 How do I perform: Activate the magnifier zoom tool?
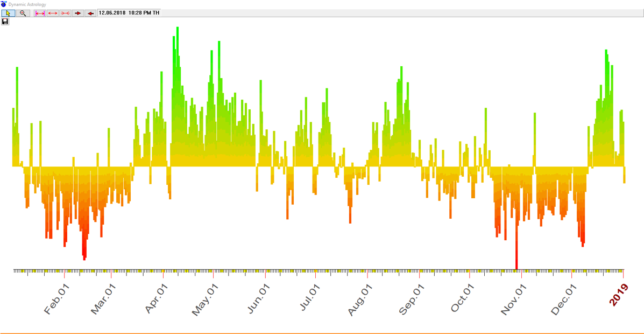pos(23,13)
